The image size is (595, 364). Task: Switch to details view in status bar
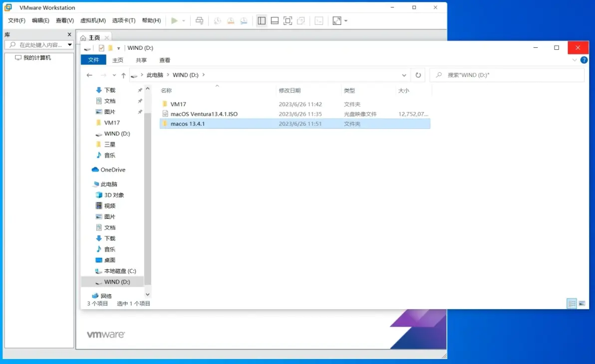[572, 303]
